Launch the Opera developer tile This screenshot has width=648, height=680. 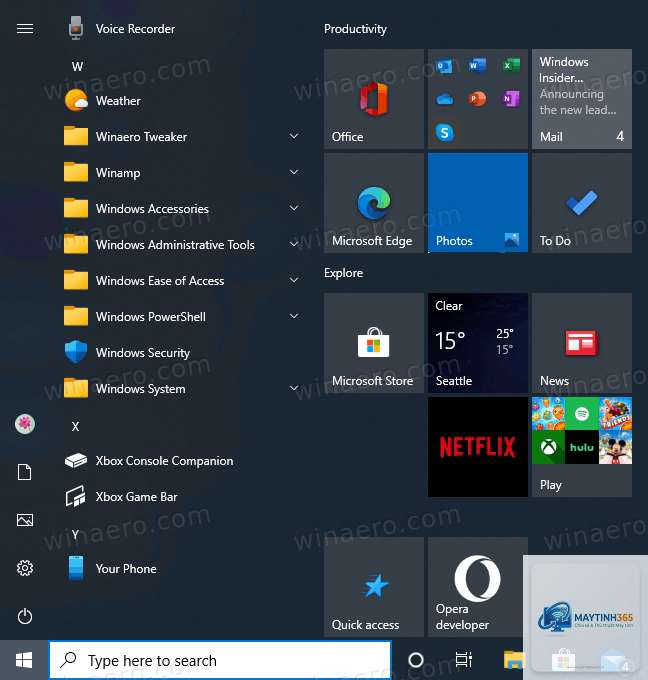pos(478,587)
